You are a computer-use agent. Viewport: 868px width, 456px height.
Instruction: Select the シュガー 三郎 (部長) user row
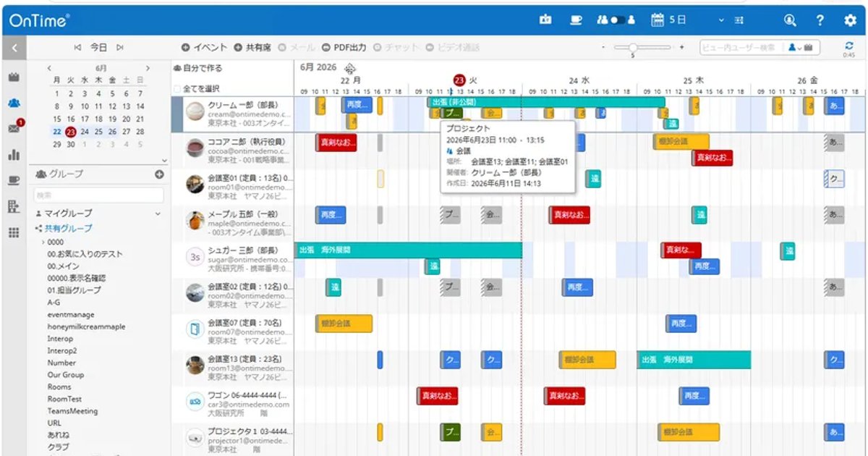234,259
